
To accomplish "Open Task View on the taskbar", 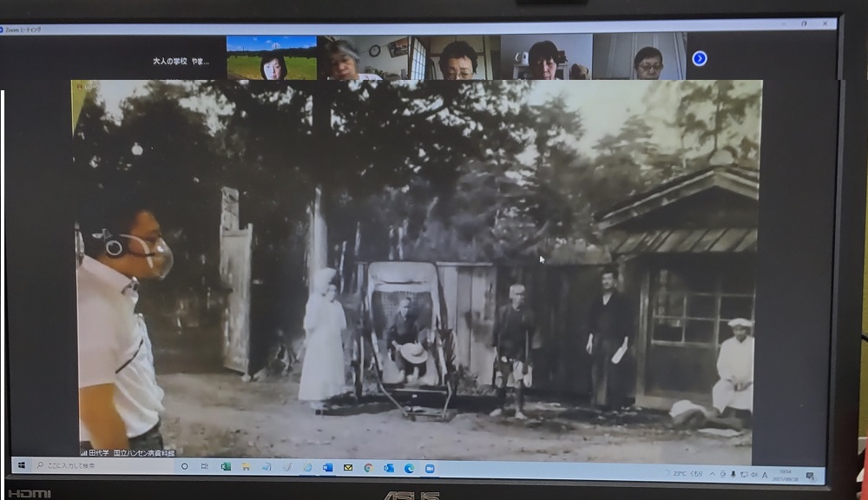I will point(205,466).
